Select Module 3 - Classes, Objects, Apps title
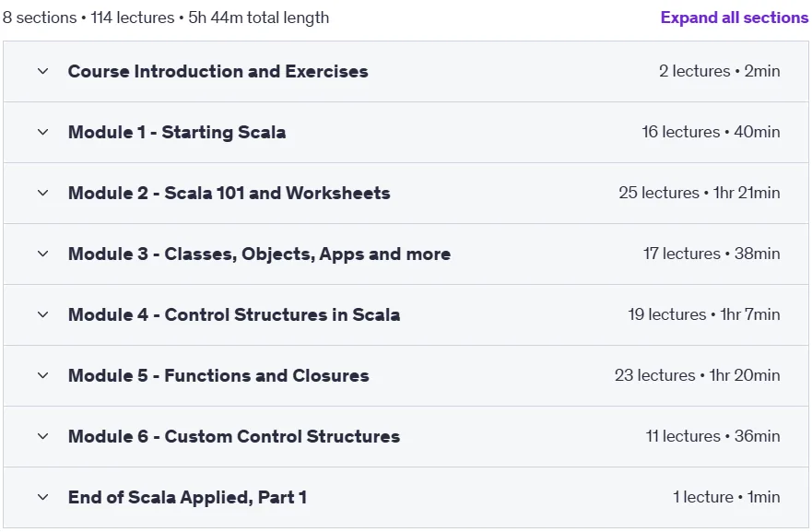Viewport: 812px width, 532px height. (259, 254)
